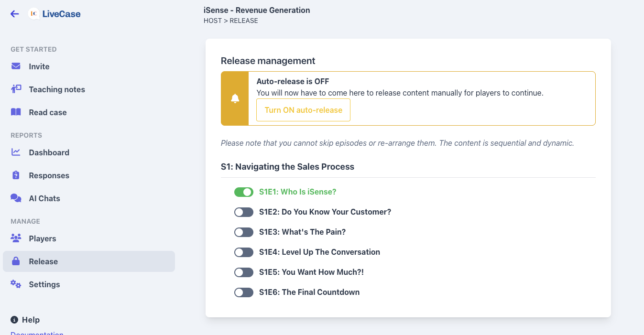This screenshot has width=644, height=335.
Task: Click the Dashboard chart icon
Action: pyautogui.click(x=16, y=152)
